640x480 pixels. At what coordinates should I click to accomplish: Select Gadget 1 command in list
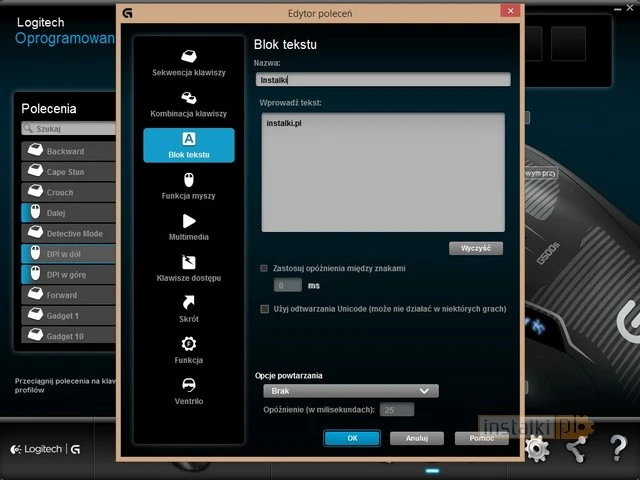pyautogui.click(x=69, y=316)
